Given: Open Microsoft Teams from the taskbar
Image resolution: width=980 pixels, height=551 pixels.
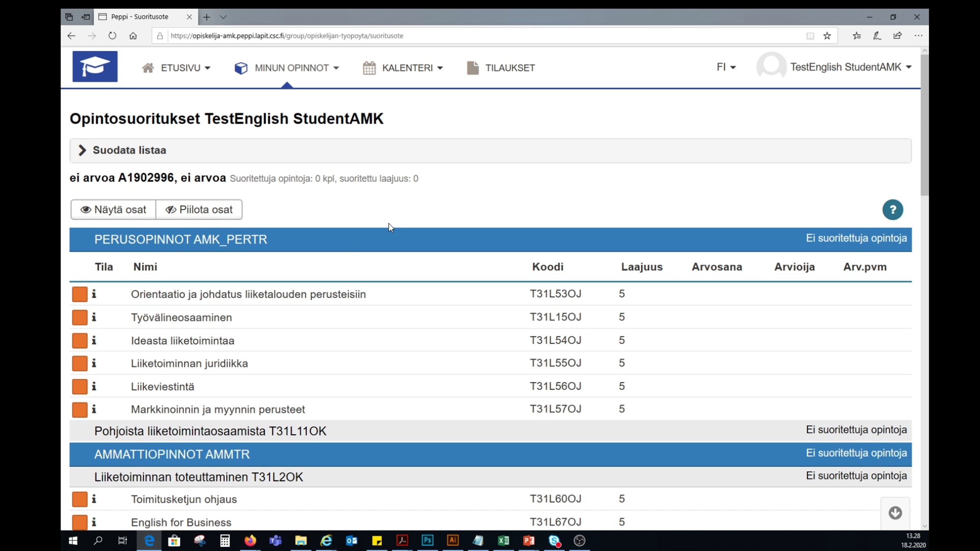Looking at the screenshot, I should pos(276,541).
